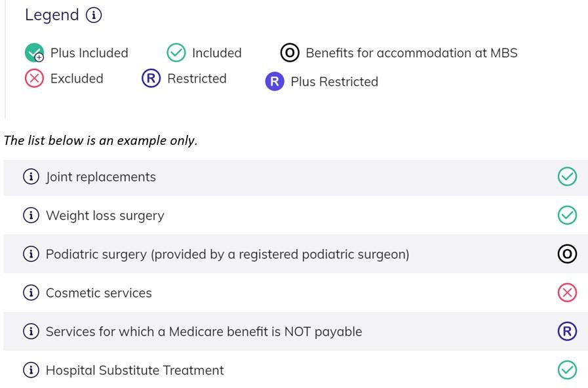
Task: Click the Joint replacements included checkmark
Action: (x=567, y=176)
